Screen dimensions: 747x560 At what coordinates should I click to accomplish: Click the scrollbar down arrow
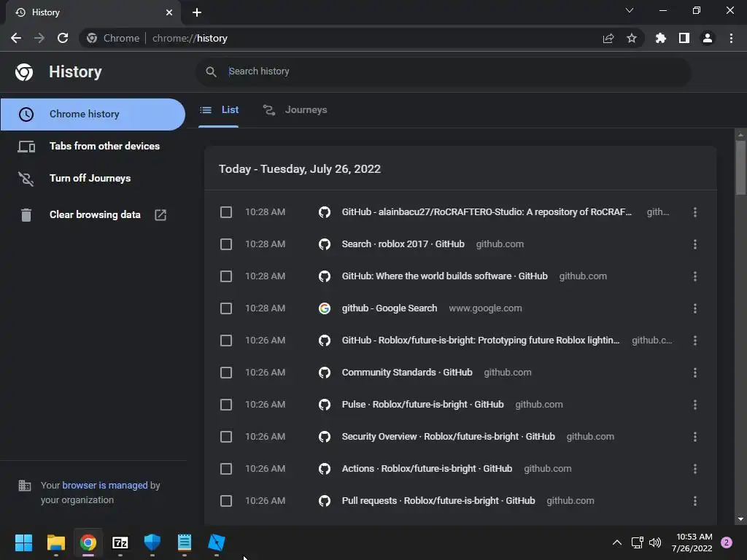[740, 519]
